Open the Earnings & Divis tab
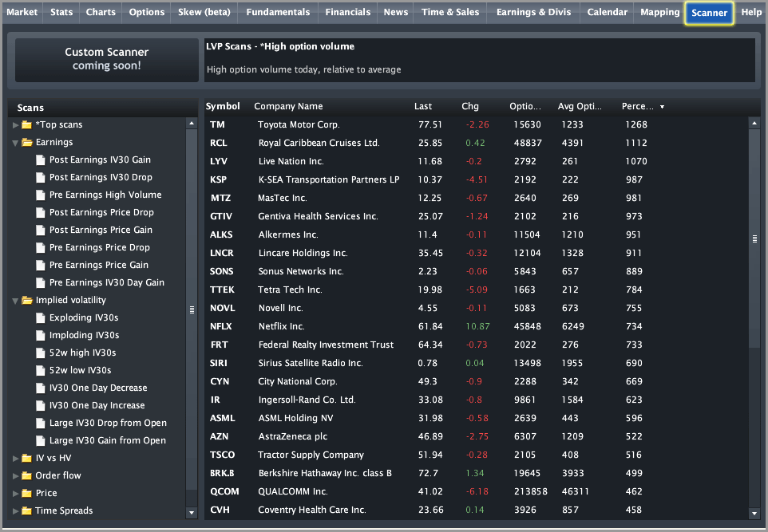Image resolution: width=768 pixels, height=532 pixels. (x=533, y=12)
